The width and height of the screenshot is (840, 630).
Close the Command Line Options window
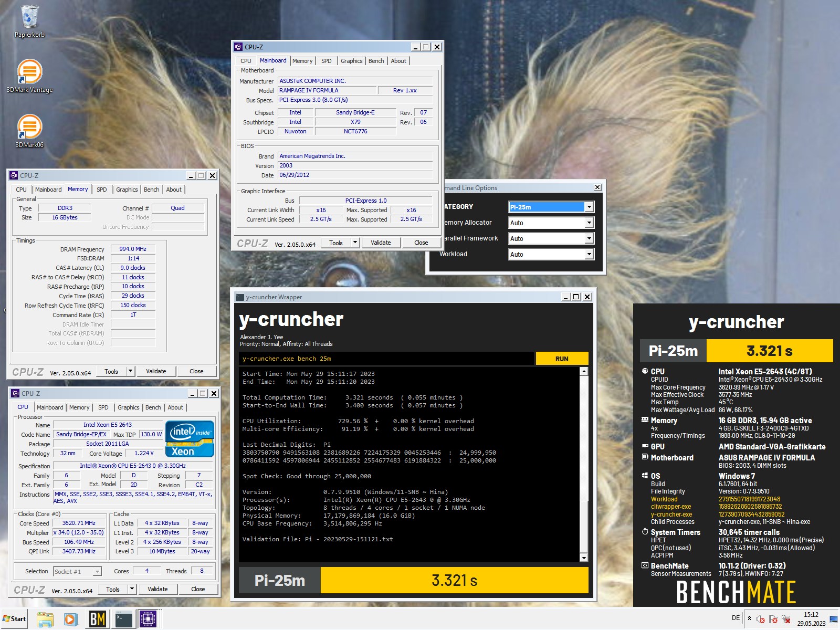pos(597,187)
